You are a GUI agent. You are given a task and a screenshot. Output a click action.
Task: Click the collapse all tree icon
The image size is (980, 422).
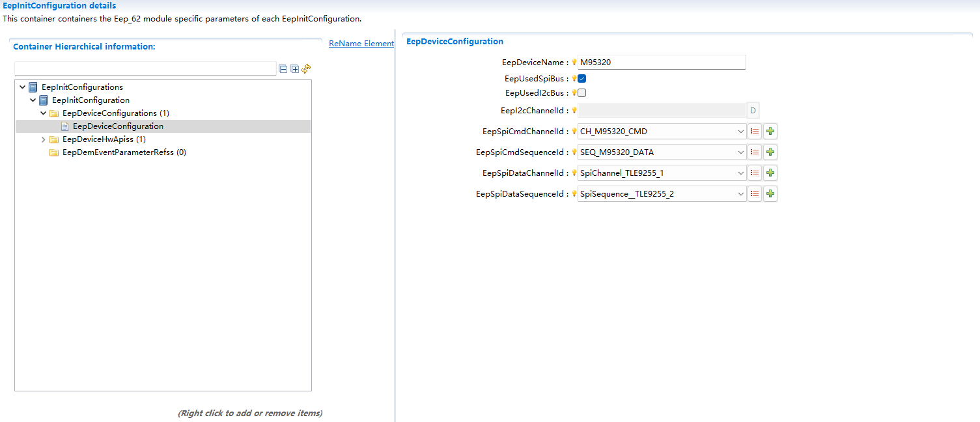283,69
